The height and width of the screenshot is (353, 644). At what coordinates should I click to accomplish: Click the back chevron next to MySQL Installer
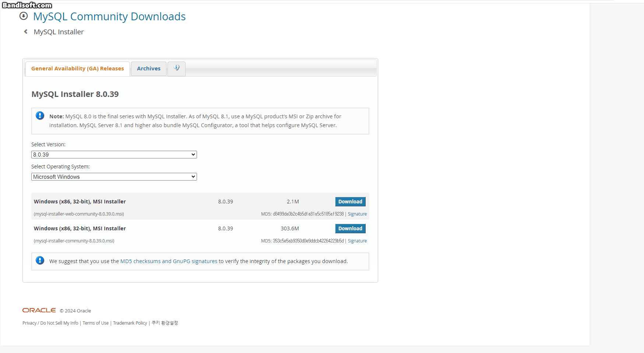pos(26,32)
